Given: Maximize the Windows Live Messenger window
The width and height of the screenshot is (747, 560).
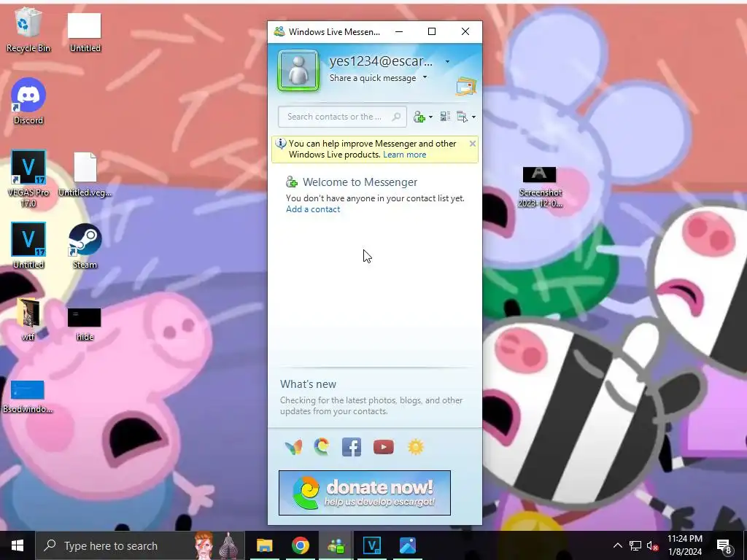Looking at the screenshot, I should point(432,31).
